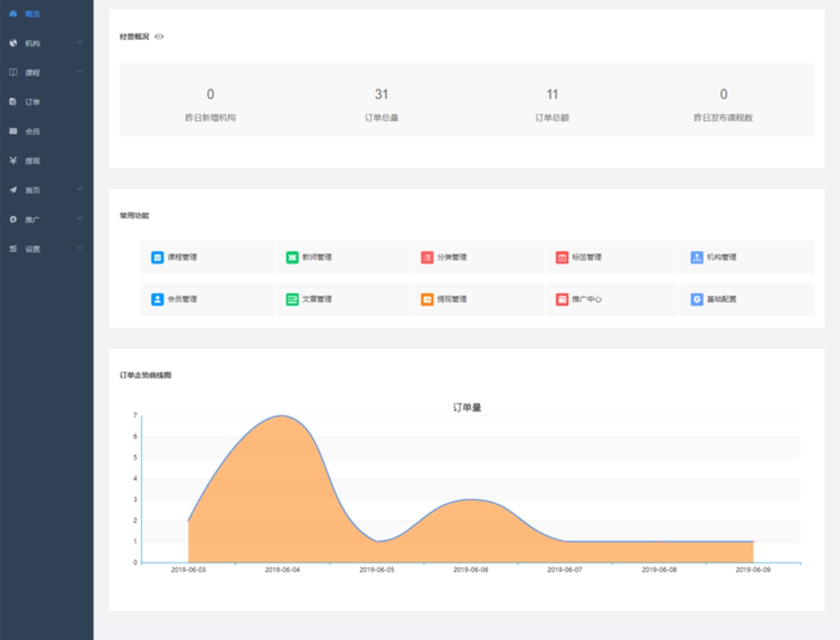Viewport: 840px width, 640px height.
Task: Open the 订单 sidebar menu item
Action: tap(32, 102)
